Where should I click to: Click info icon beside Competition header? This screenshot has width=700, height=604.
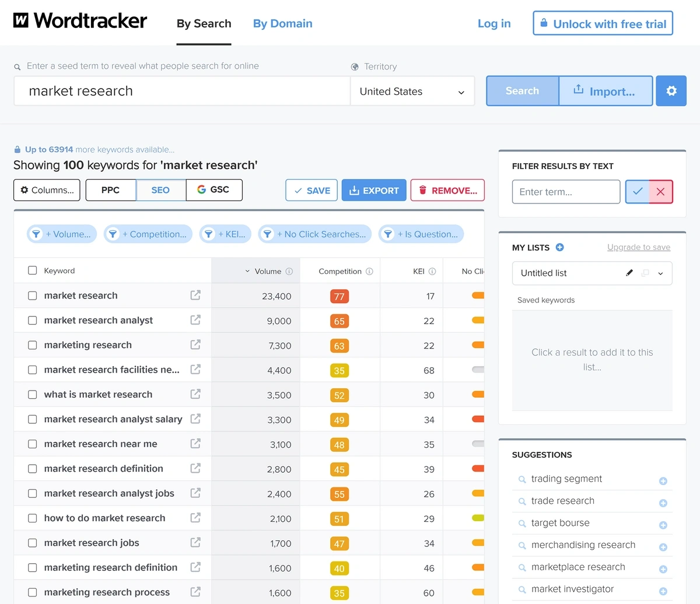click(369, 271)
